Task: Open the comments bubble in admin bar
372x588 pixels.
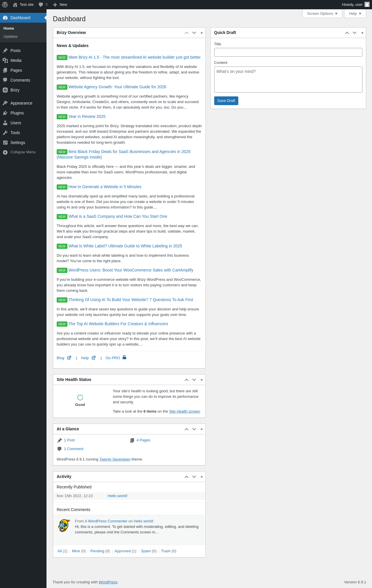Action: pyautogui.click(x=41, y=5)
